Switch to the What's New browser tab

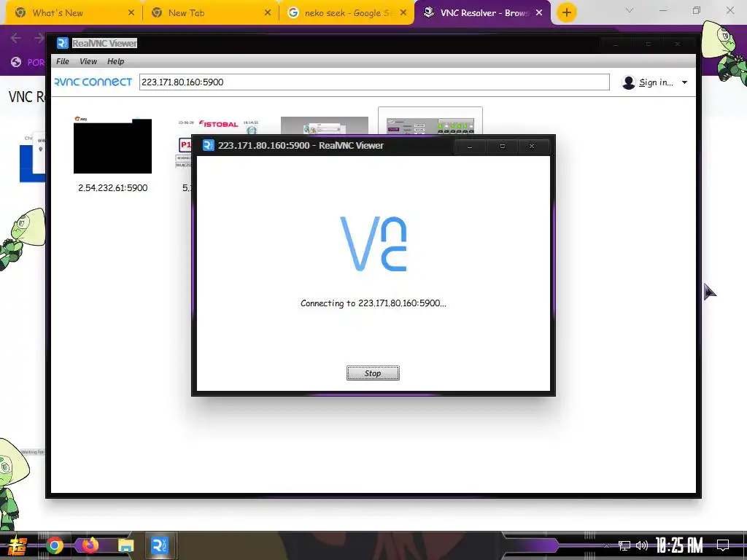(58, 13)
